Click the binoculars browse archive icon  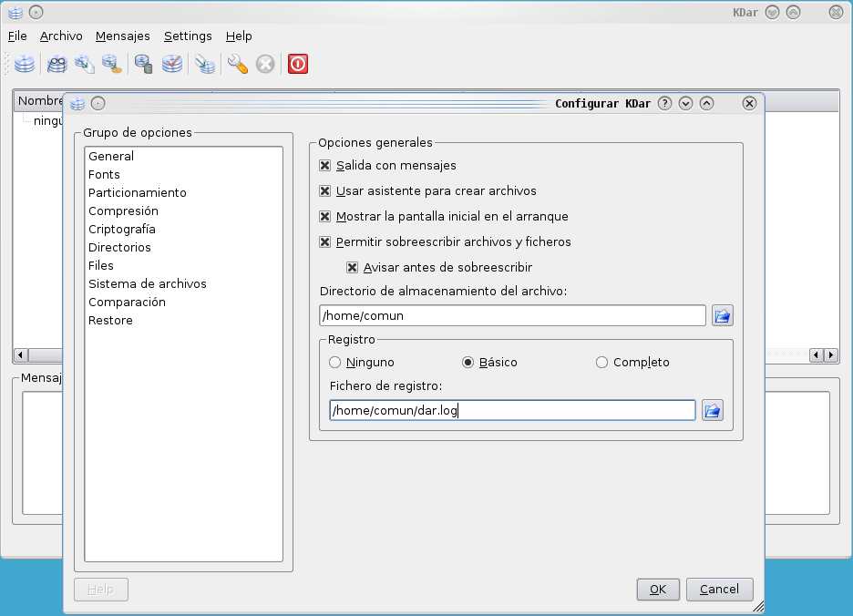tap(57, 64)
